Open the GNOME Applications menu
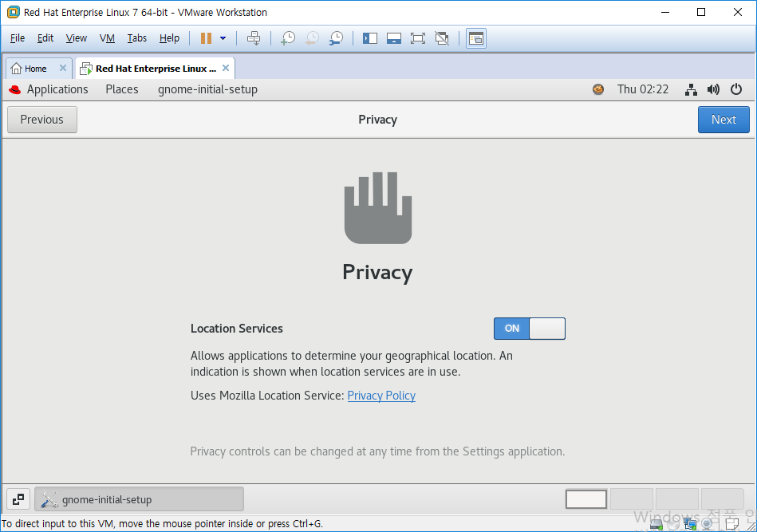Screen dimensions: 757x532 coord(57,89)
